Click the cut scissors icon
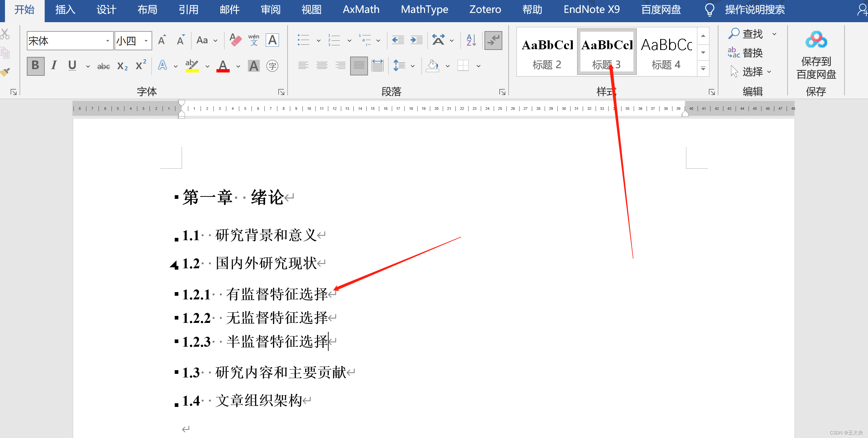This screenshot has width=868, height=438. click(5, 34)
